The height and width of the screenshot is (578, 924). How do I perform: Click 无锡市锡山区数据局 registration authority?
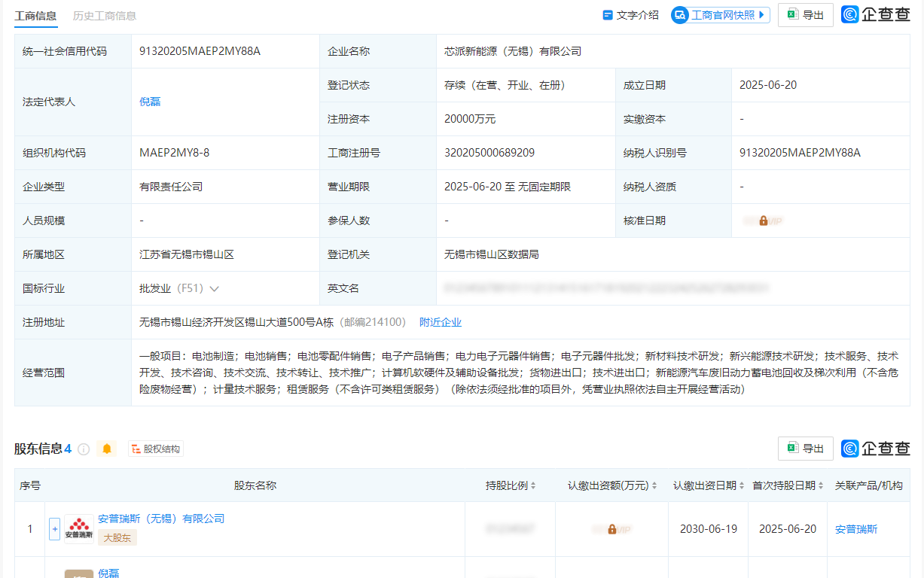(492, 254)
